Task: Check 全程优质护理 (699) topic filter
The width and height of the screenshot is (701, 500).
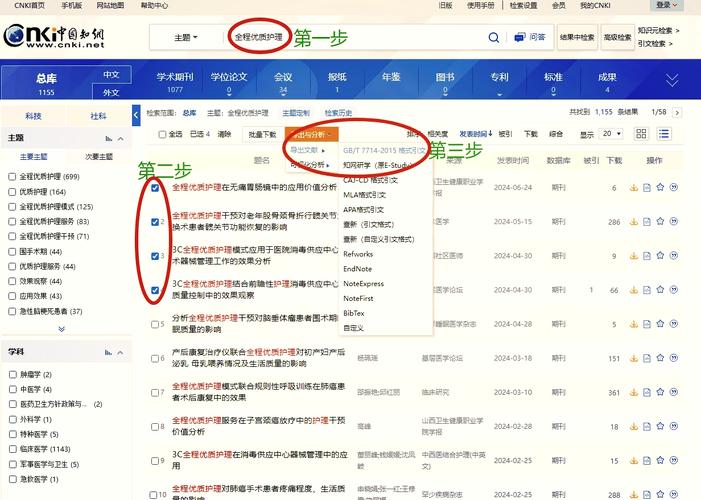Action: [12, 177]
